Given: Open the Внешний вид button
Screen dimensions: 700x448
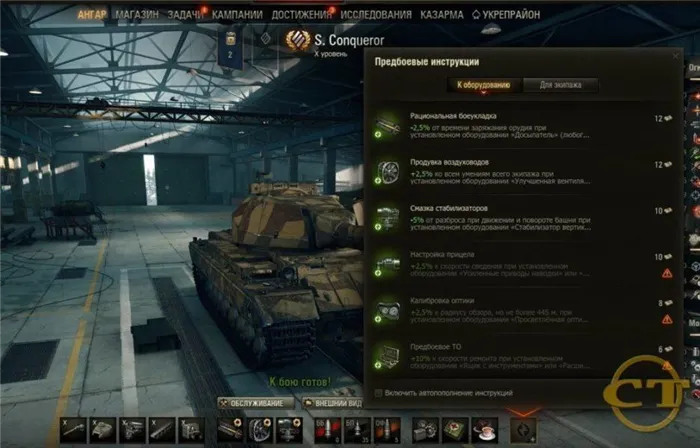Looking at the screenshot, I should click(333, 403).
